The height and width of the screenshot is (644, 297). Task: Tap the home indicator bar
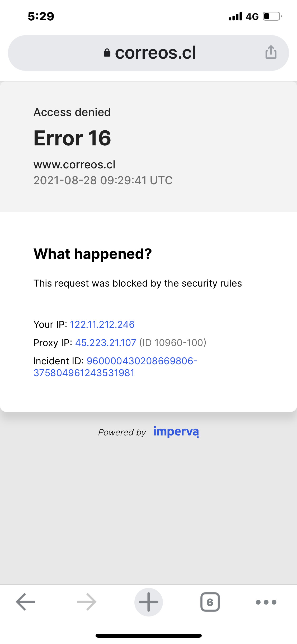[149, 636]
